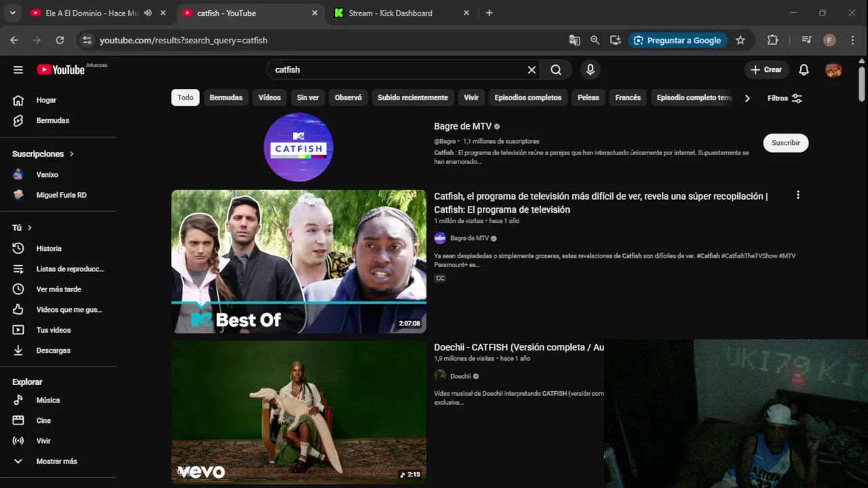
Task: Bookmark this page with the star
Action: pyautogui.click(x=741, y=40)
